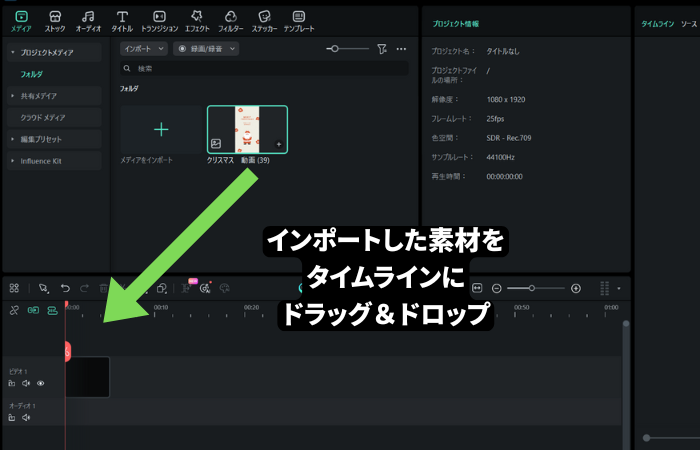Click zoom-to-fit timeline icon
The height and width of the screenshot is (450, 700).
[x=477, y=288]
